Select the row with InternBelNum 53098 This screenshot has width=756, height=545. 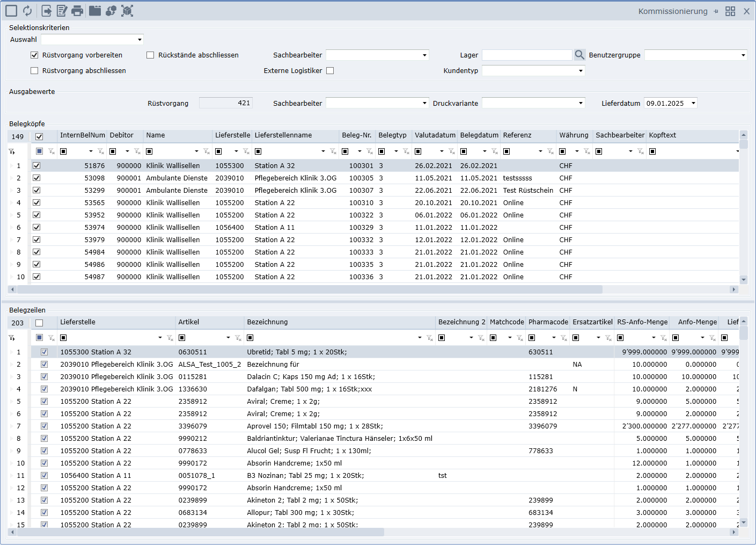(94, 178)
